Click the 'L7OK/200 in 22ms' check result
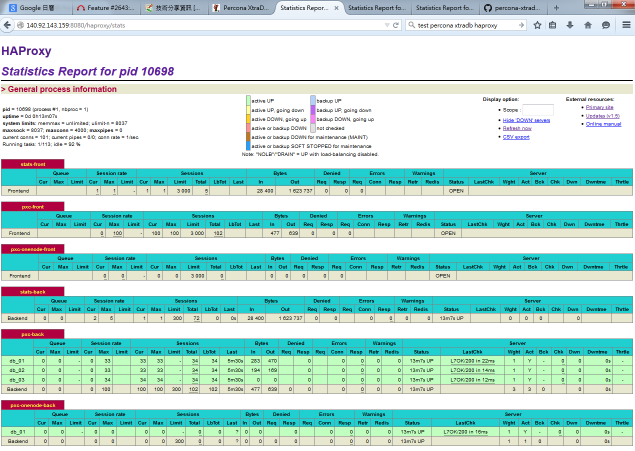Viewport: 635px width, 451px height. point(473,361)
